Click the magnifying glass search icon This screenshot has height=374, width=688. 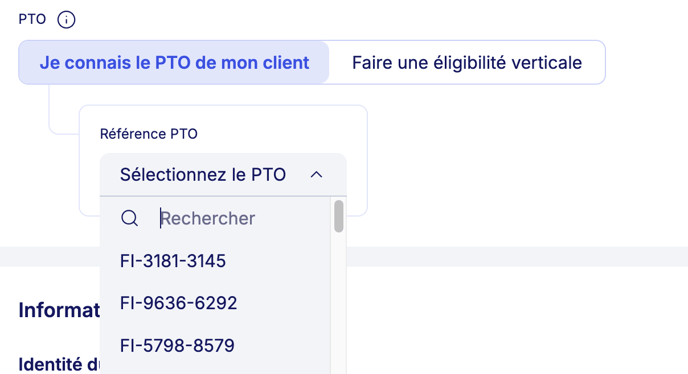point(129,218)
